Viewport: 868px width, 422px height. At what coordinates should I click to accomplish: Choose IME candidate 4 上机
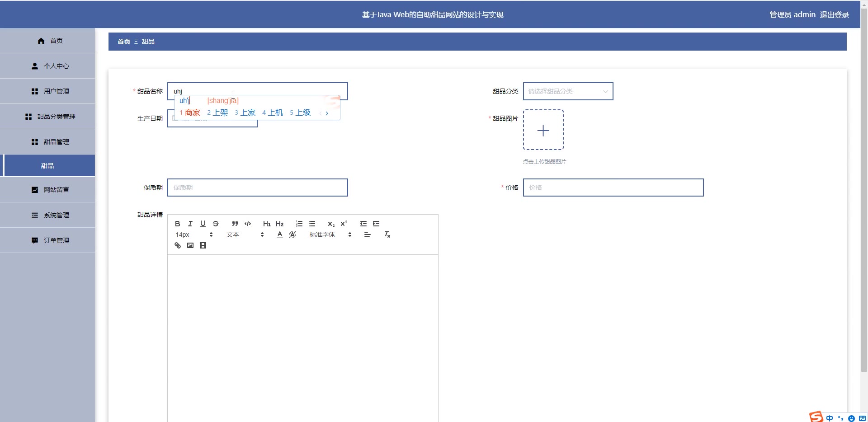point(273,113)
